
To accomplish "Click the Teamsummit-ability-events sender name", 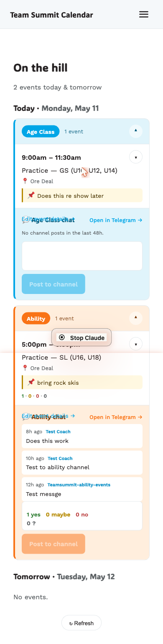I will (79, 485).
